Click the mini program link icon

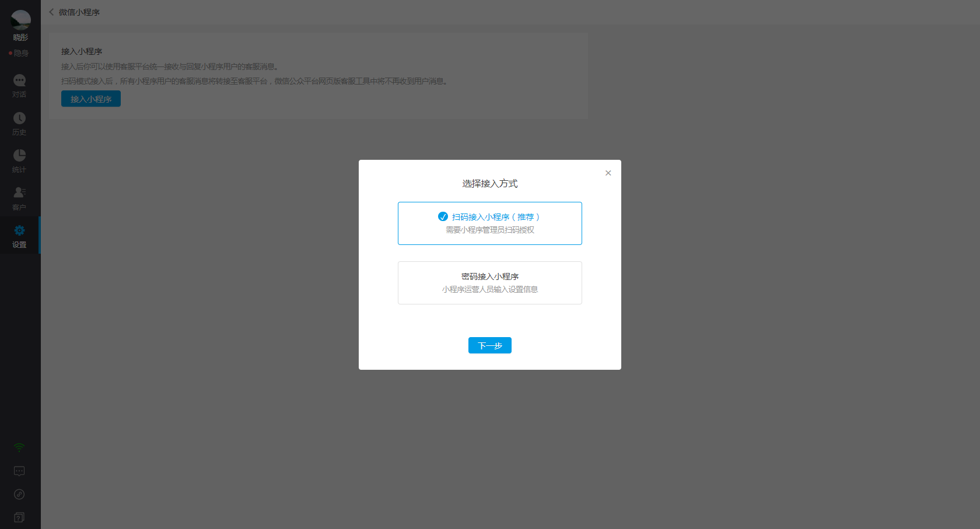(19, 494)
